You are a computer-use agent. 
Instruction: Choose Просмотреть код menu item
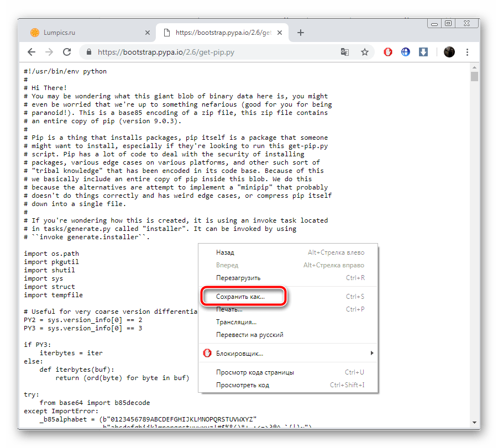288,385
